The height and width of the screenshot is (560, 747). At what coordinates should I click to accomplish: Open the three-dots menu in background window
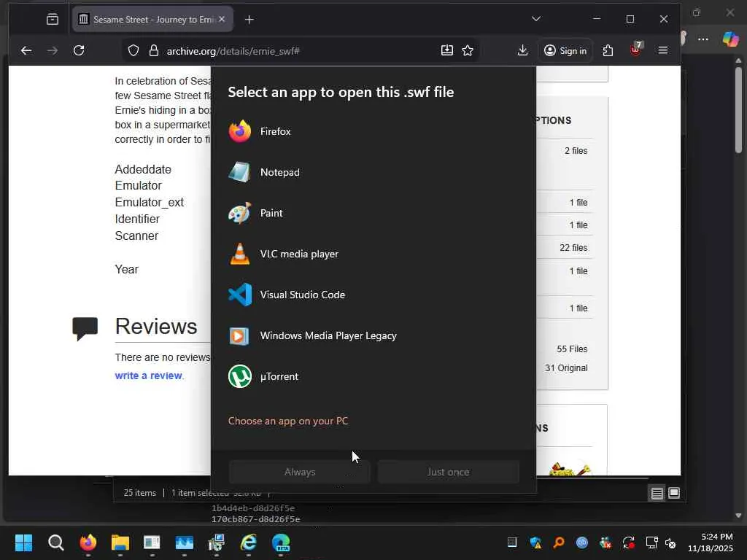[703, 39]
